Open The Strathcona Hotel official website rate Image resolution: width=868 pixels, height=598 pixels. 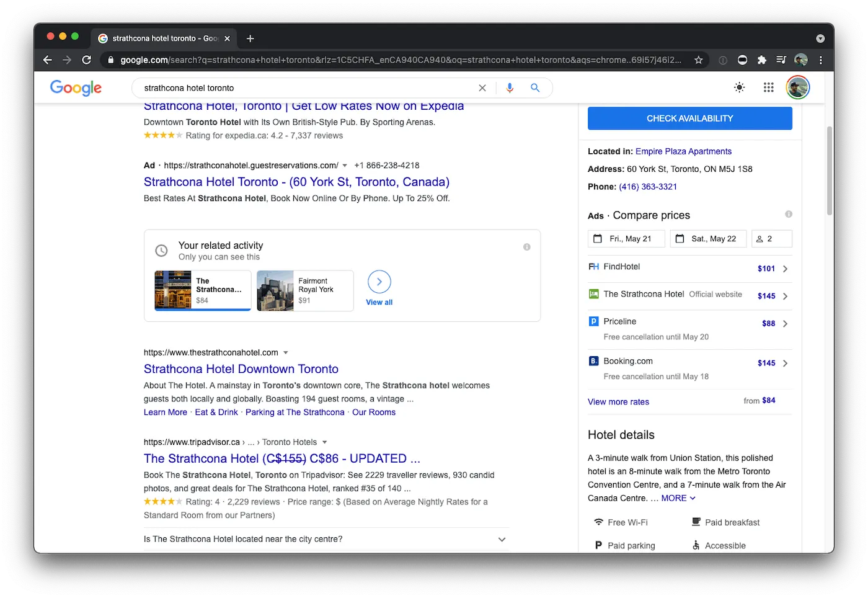[x=690, y=295]
